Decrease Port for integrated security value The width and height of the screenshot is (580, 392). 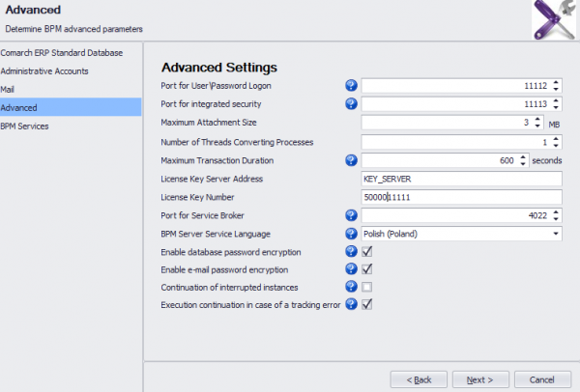point(556,107)
